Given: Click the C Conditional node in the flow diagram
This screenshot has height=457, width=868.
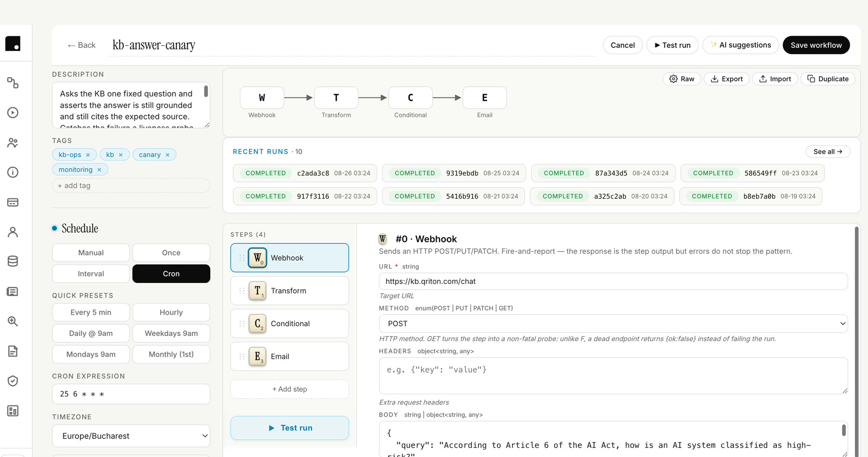Looking at the screenshot, I should [x=410, y=98].
